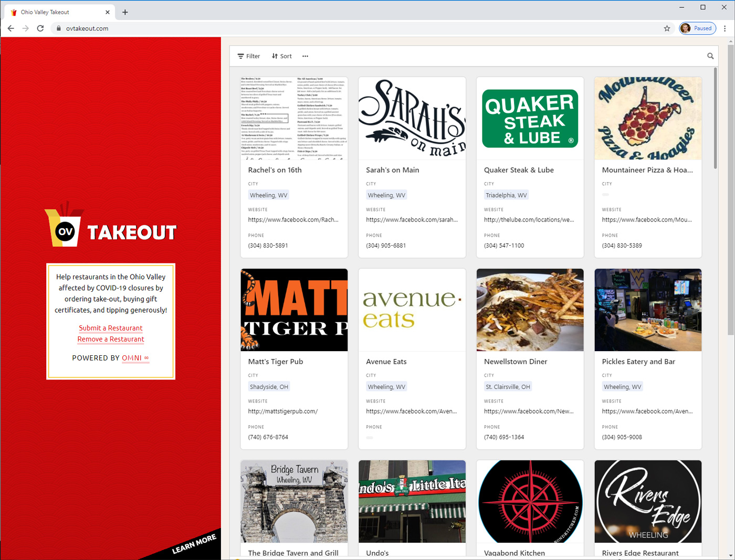
Task: Click the Paused profile button
Action: [698, 28]
